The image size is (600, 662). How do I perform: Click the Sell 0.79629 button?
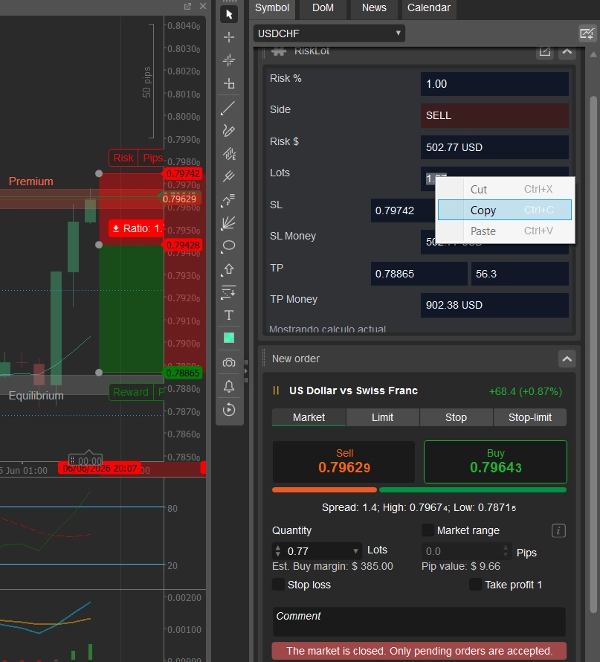click(344, 461)
